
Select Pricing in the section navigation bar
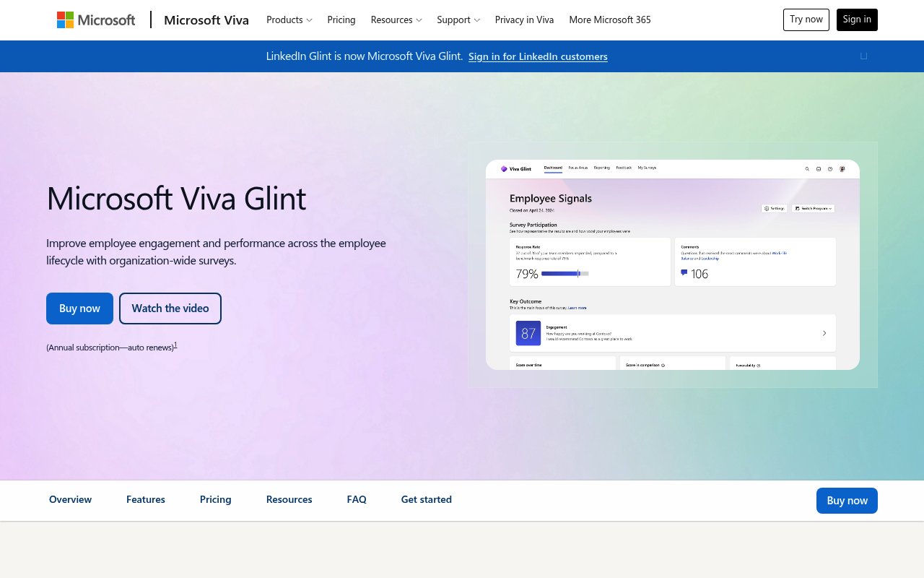[216, 499]
